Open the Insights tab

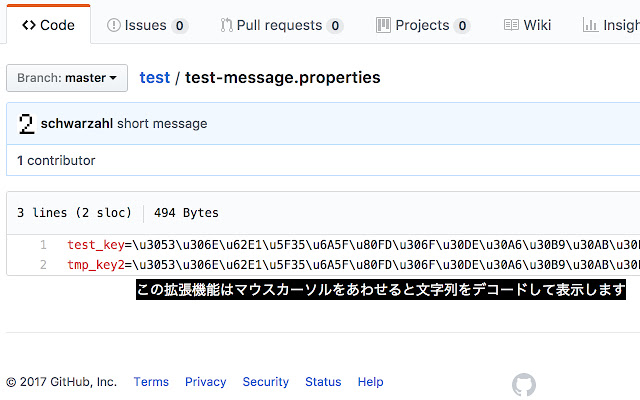click(611, 25)
